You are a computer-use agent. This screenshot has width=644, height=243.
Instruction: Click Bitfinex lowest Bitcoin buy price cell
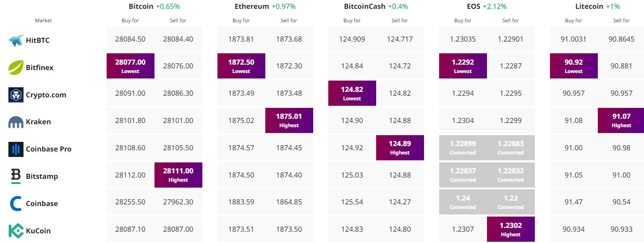click(x=131, y=66)
